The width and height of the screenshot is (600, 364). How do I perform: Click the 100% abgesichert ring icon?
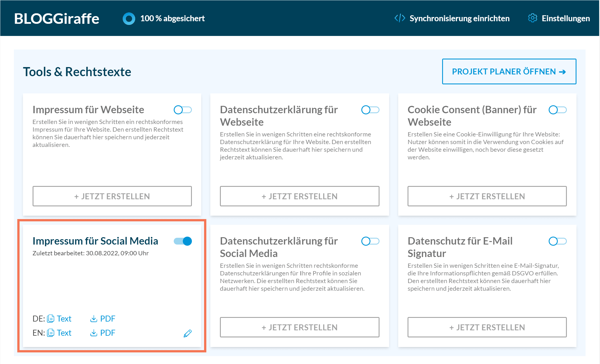pyautogui.click(x=129, y=19)
